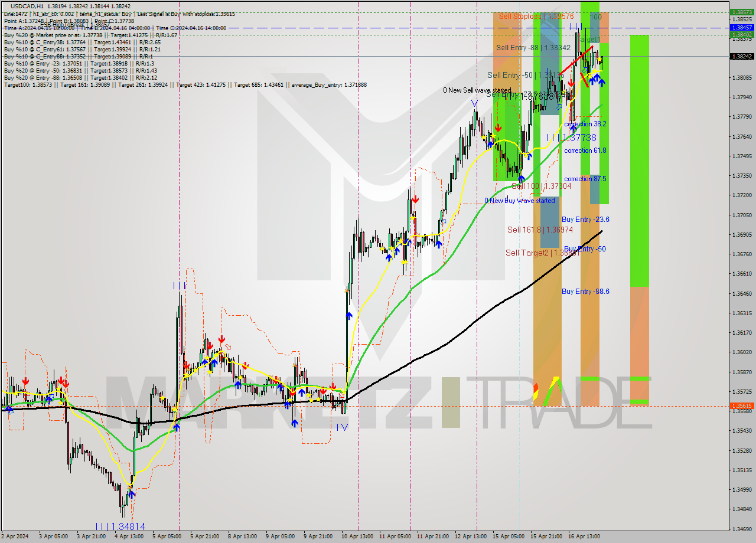Screen dimensions: 756x543
Task: Click the 'Buy %10 @ C_Entry38: 1.37764' line
Action: click(x=82, y=42)
